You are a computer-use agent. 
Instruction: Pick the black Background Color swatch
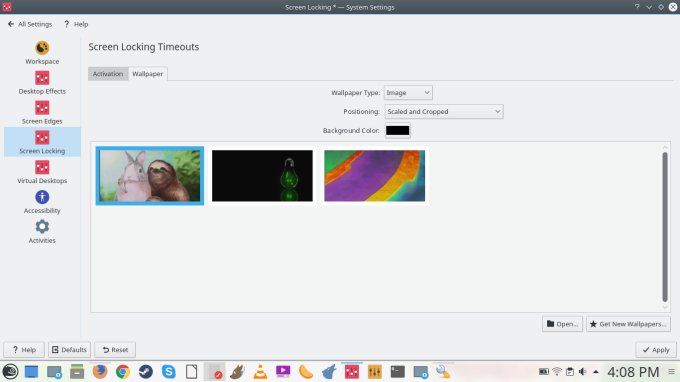tap(397, 131)
